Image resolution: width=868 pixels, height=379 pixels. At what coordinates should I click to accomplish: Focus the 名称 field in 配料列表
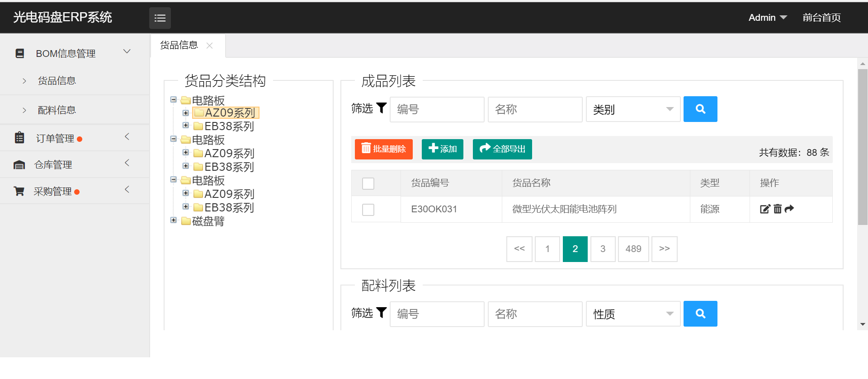pyautogui.click(x=535, y=314)
